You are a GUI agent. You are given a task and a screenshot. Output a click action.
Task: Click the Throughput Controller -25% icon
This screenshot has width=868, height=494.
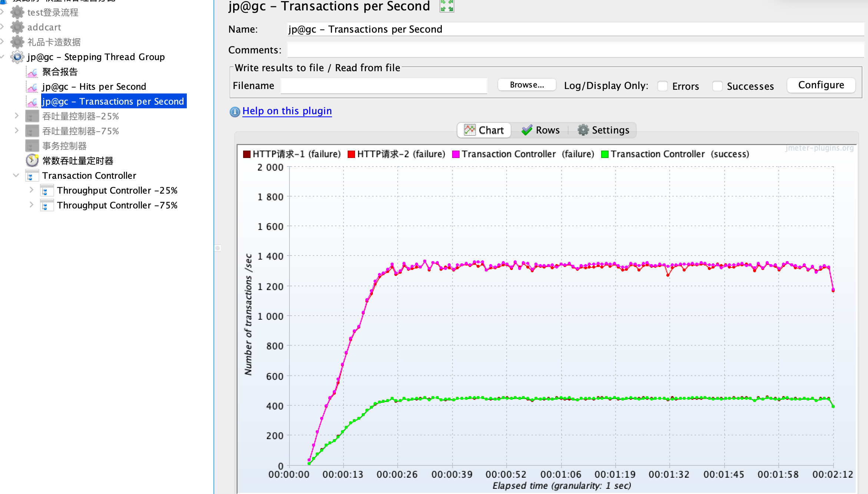pos(46,191)
